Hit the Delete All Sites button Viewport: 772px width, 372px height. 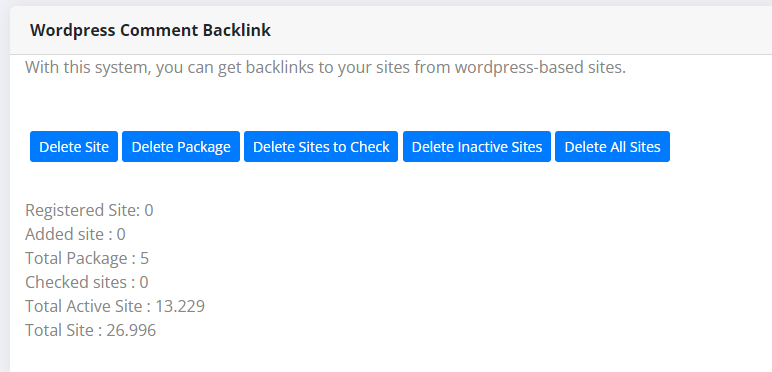[612, 147]
